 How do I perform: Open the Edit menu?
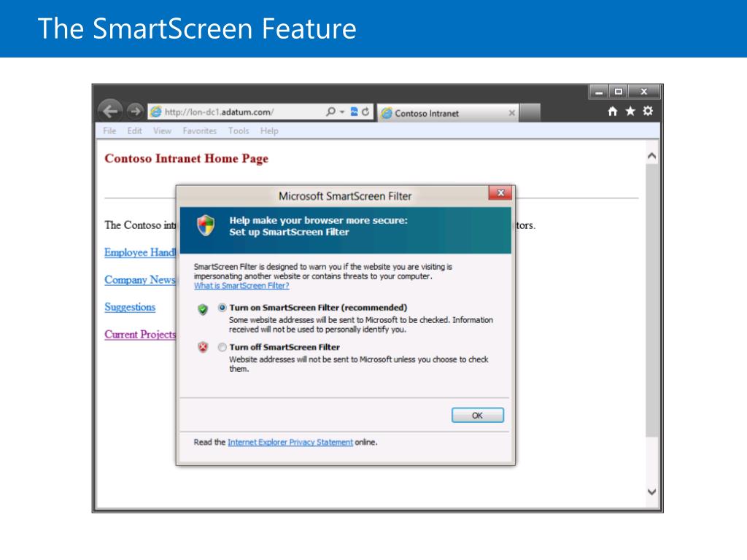[x=134, y=131]
